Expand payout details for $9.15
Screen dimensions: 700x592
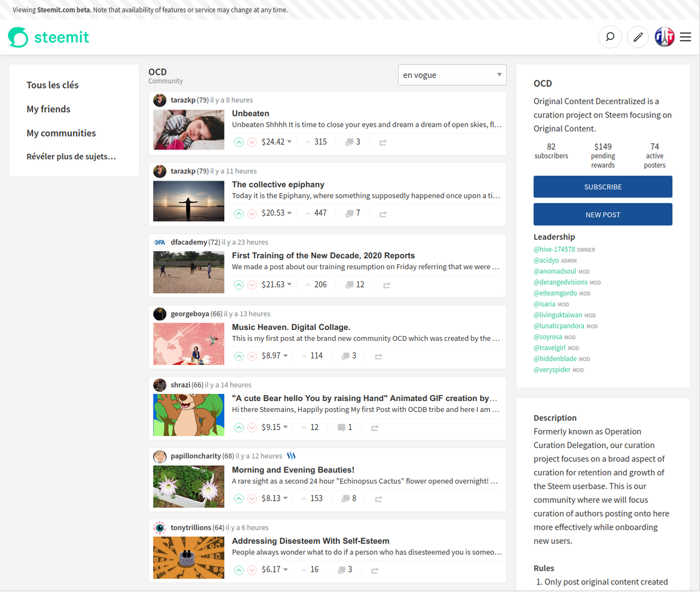pyautogui.click(x=275, y=427)
